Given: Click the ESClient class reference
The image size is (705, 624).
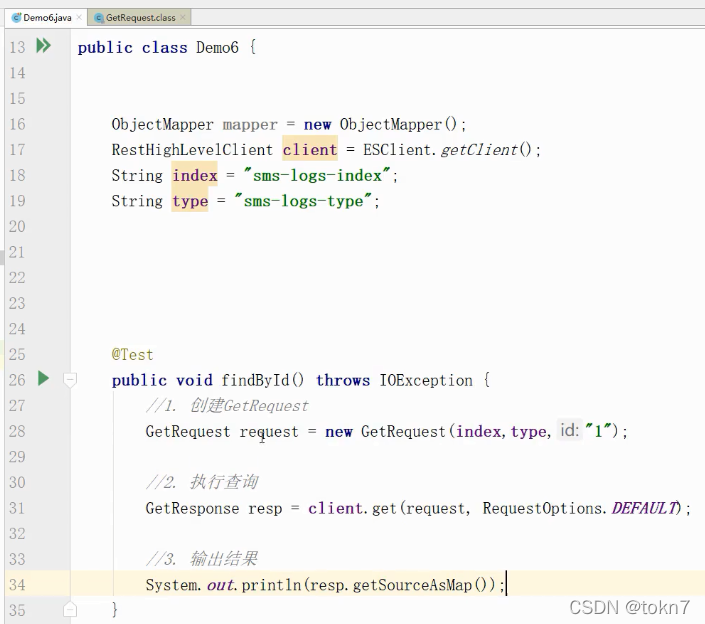Looking at the screenshot, I should click(x=396, y=149).
